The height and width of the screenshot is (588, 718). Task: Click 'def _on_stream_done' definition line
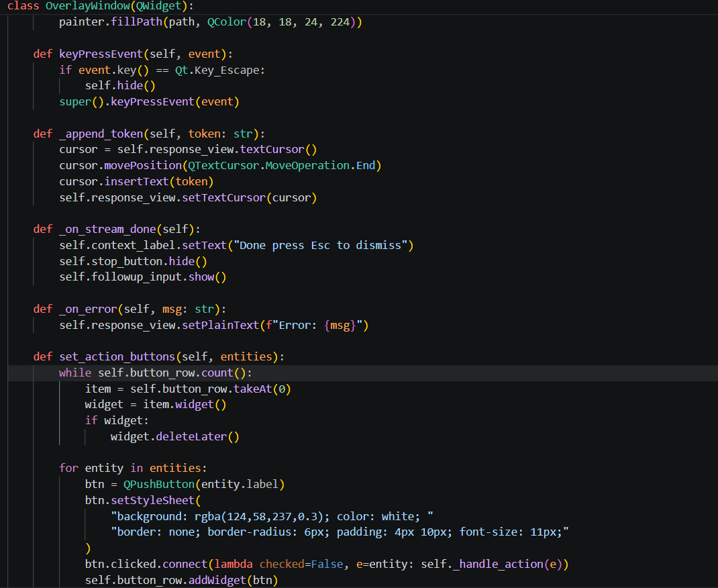tap(117, 229)
